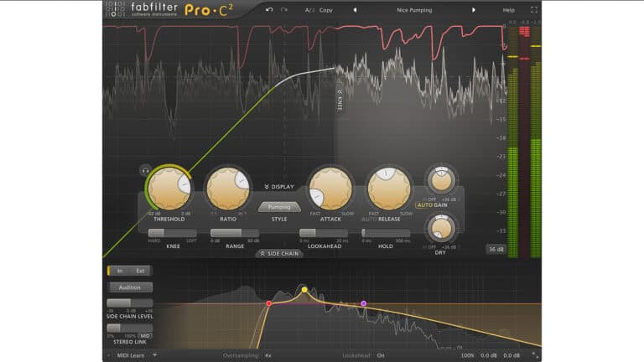Screen dimensions: 644x362
Task: Open the 36 dB meter range selector
Action: tap(496, 249)
